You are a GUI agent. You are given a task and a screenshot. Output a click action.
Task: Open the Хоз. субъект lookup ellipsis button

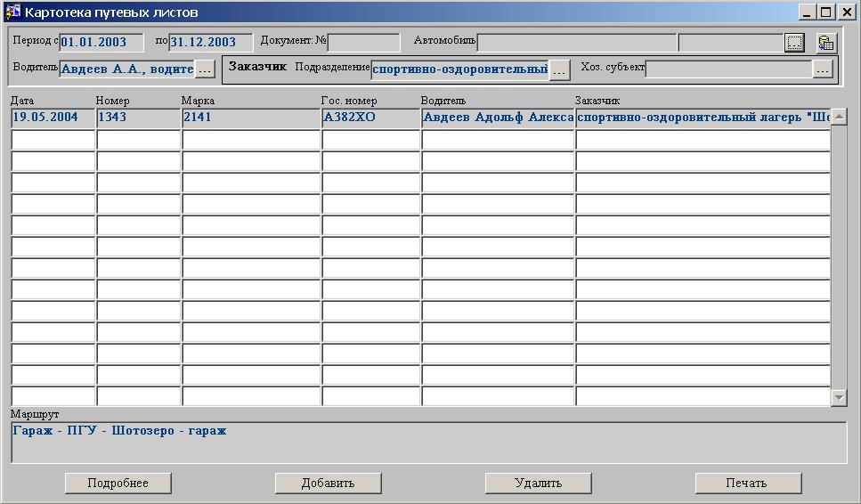point(823,69)
